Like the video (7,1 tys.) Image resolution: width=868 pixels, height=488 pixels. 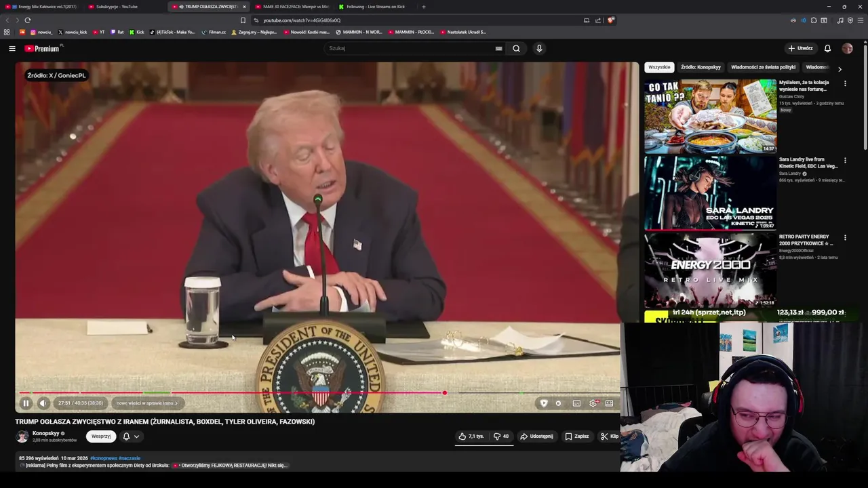(x=471, y=436)
